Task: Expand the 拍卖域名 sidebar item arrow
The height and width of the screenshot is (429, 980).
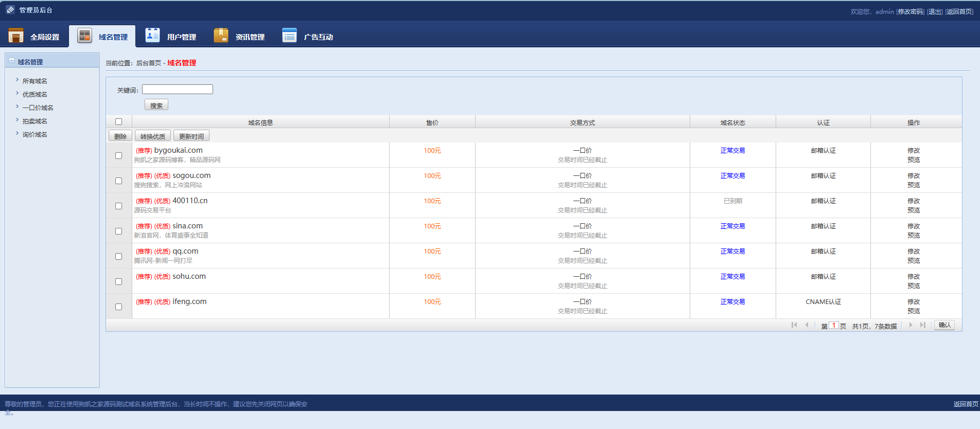Action: pyautogui.click(x=17, y=120)
